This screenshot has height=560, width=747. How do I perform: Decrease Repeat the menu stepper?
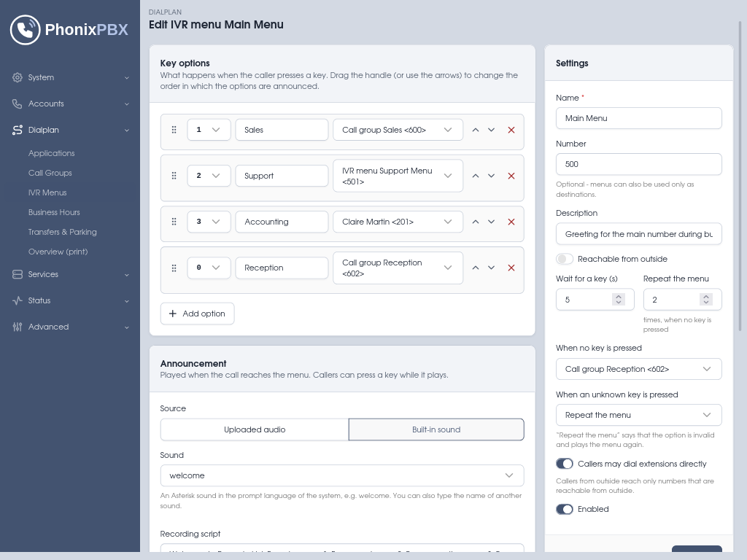[706, 303]
